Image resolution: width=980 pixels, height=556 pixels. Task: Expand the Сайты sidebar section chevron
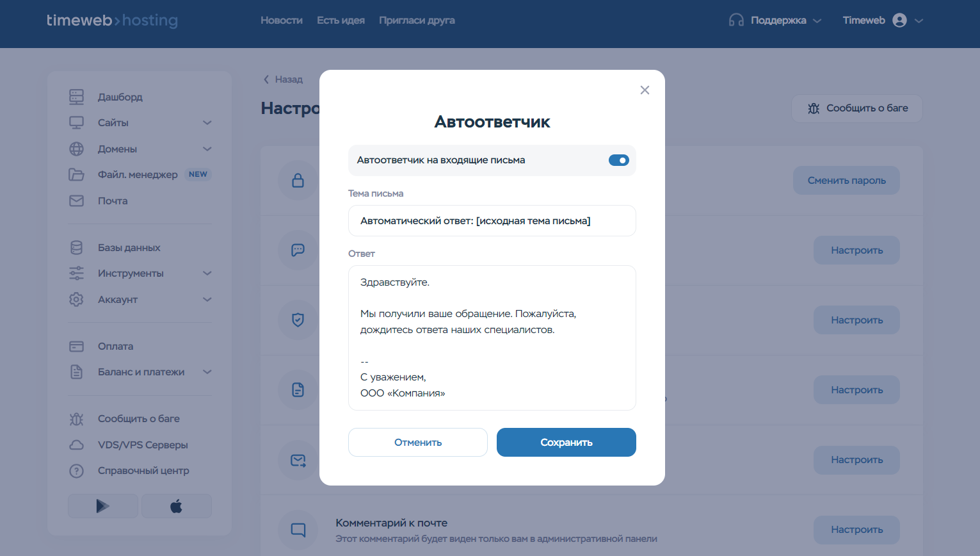207,123
